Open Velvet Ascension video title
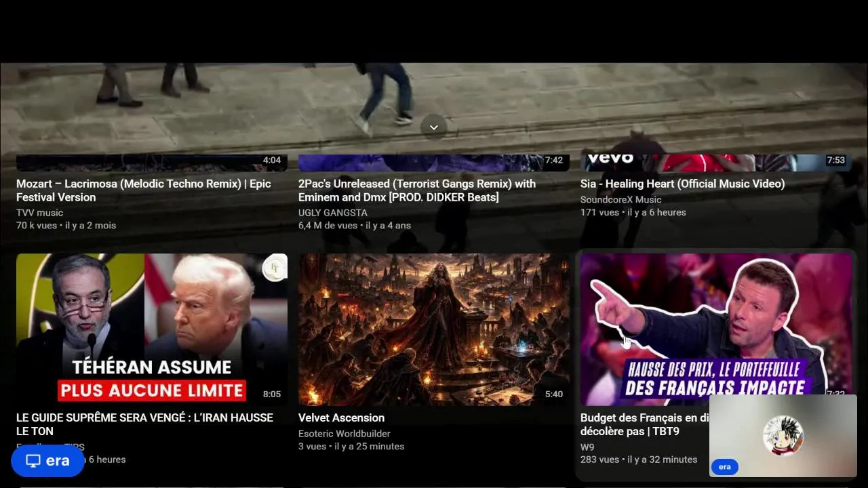The height and width of the screenshot is (488, 868). (341, 418)
